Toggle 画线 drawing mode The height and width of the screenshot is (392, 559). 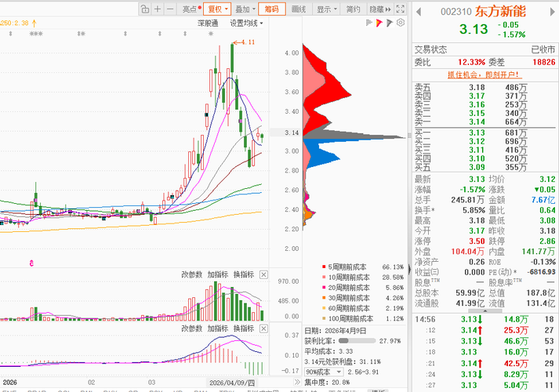(x=299, y=9)
